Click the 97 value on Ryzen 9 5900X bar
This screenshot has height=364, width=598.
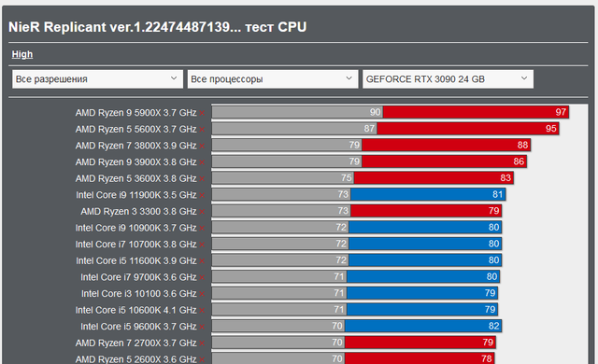pyautogui.click(x=561, y=112)
